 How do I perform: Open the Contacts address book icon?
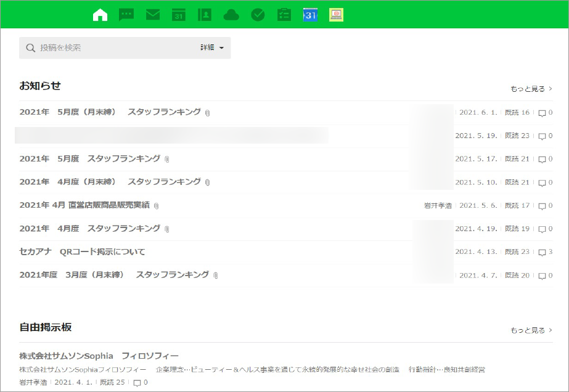point(205,15)
